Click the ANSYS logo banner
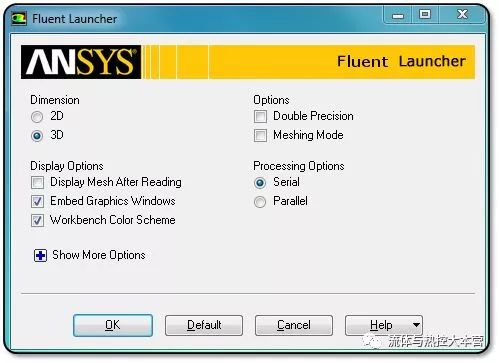Viewport: 499px width, 363px height. point(81,62)
